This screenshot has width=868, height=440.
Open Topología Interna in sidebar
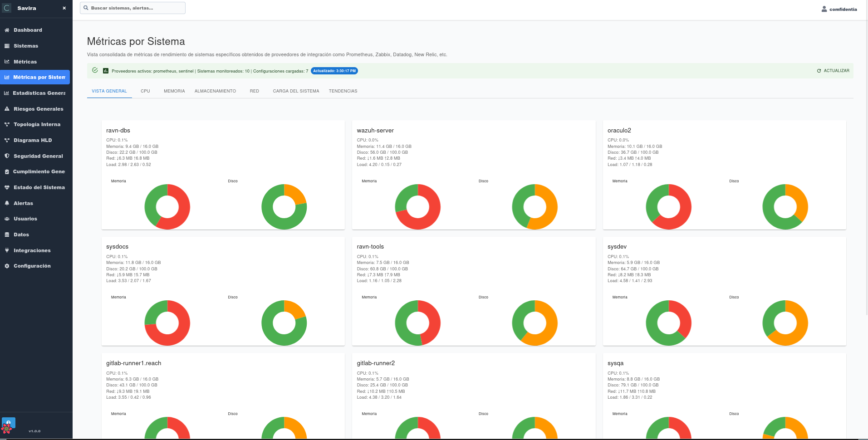(37, 124)
